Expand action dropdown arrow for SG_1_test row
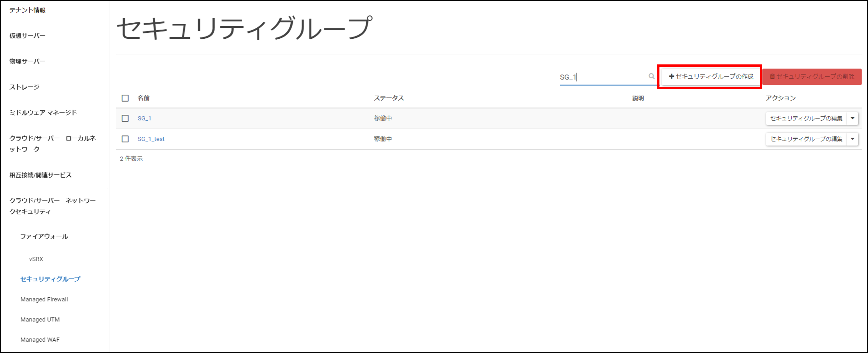 click(x=852, y=139)
